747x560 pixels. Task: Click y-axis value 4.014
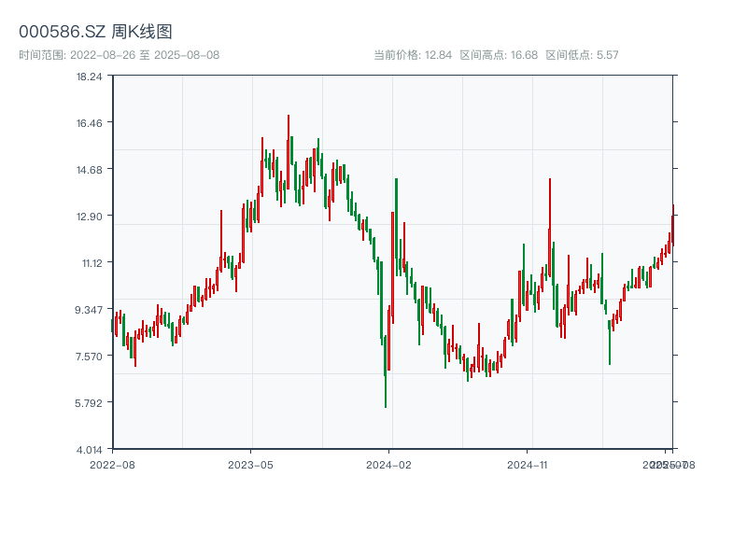[89, 450]
